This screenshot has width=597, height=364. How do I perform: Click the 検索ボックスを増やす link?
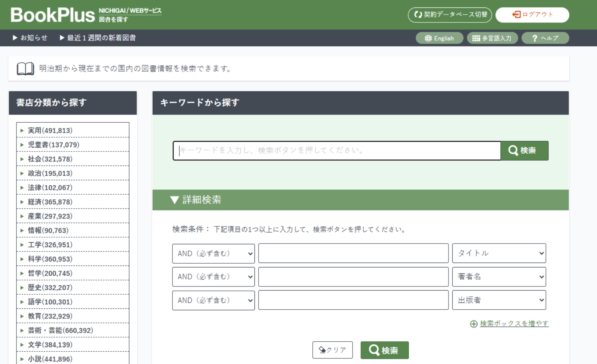tap(514, 323)
